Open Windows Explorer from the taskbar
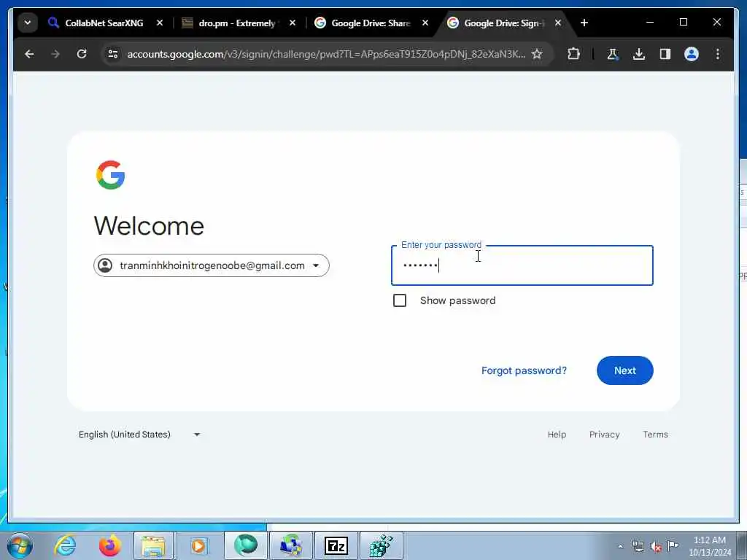Viewport: 747px width, 560px height. coord(153,545)
